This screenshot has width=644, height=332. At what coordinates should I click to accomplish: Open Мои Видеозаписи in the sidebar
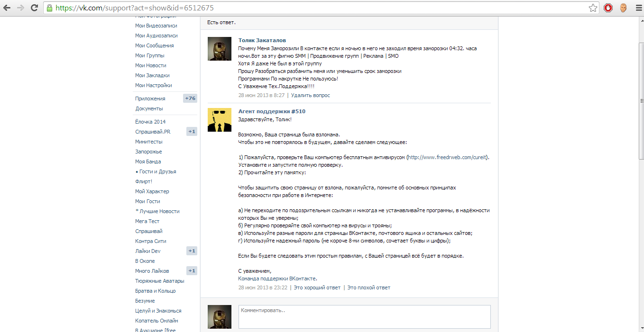156,26
